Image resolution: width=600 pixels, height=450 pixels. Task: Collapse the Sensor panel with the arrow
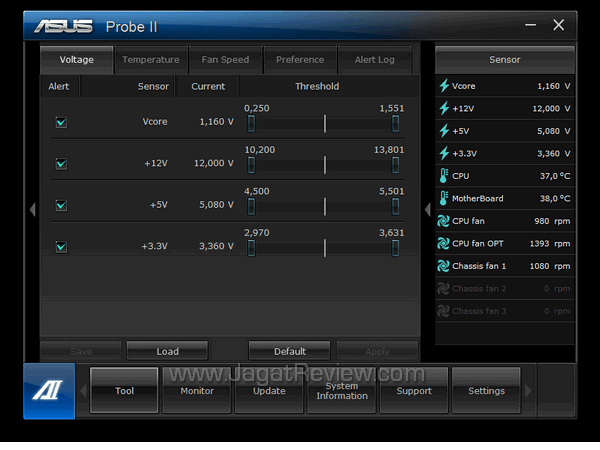click(428, 209)
